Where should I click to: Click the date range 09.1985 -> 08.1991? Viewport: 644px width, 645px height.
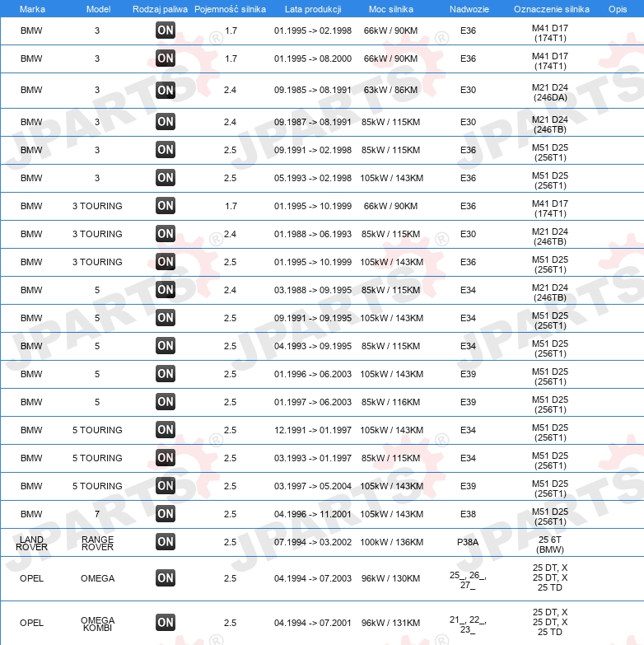(313, 90)
